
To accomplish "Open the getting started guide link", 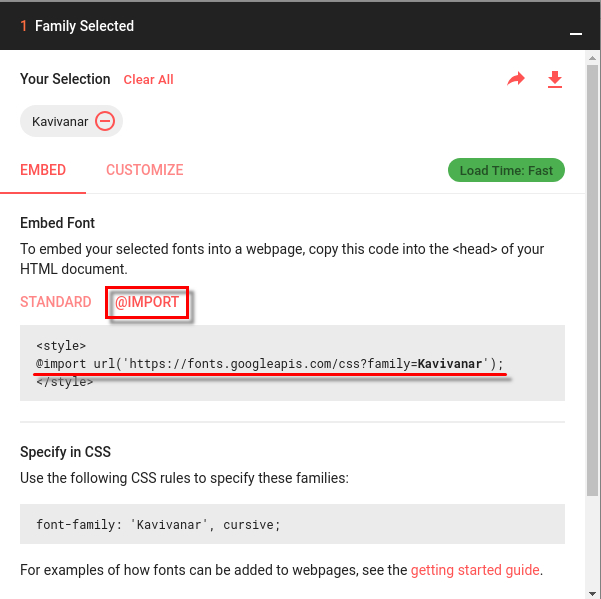I will tap(475, 570).
